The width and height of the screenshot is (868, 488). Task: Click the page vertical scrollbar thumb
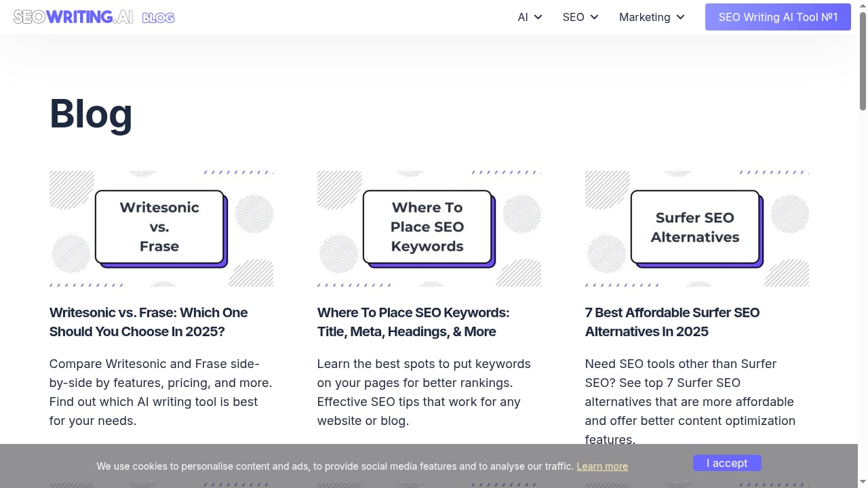point(863,61)
